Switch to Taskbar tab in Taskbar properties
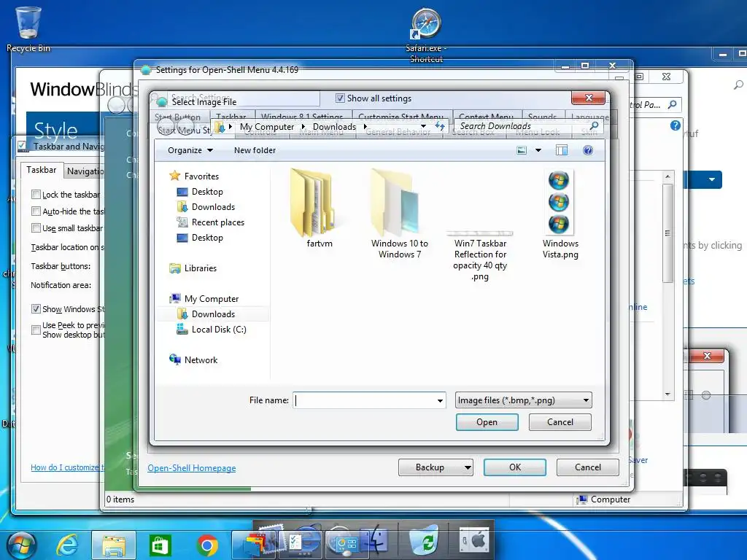Image resolution: width=747 pixels, height=560 pixels. [x=42, y=170]
